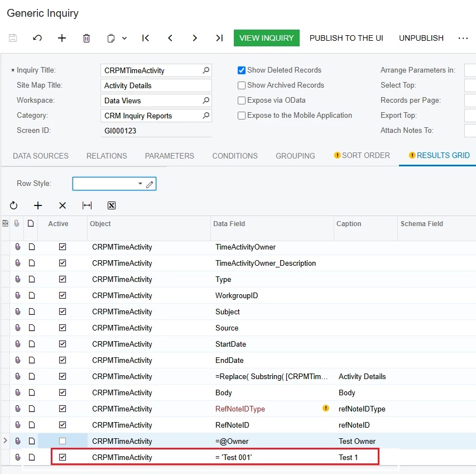Check the Active box on the Test Owner row

(62, 441)
